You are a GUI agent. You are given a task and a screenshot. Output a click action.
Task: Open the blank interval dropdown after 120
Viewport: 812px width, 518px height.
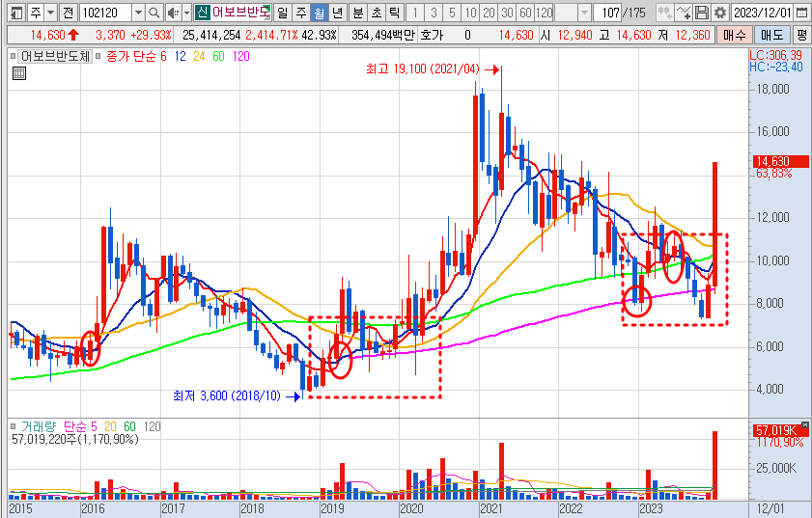tap(584, 13)
